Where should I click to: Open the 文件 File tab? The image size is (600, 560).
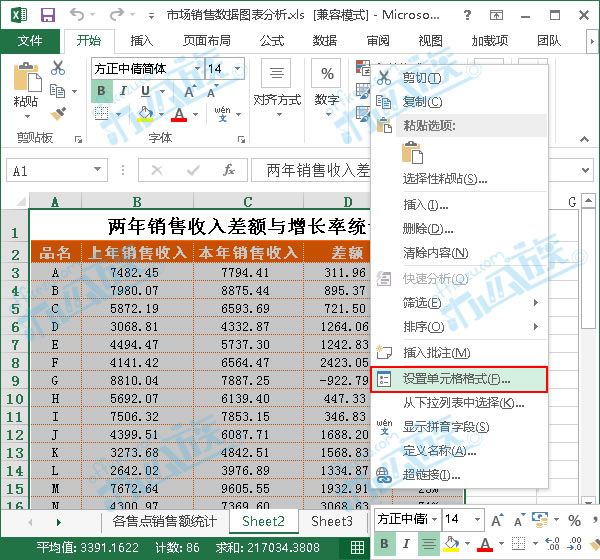click(x=30, y=41)
